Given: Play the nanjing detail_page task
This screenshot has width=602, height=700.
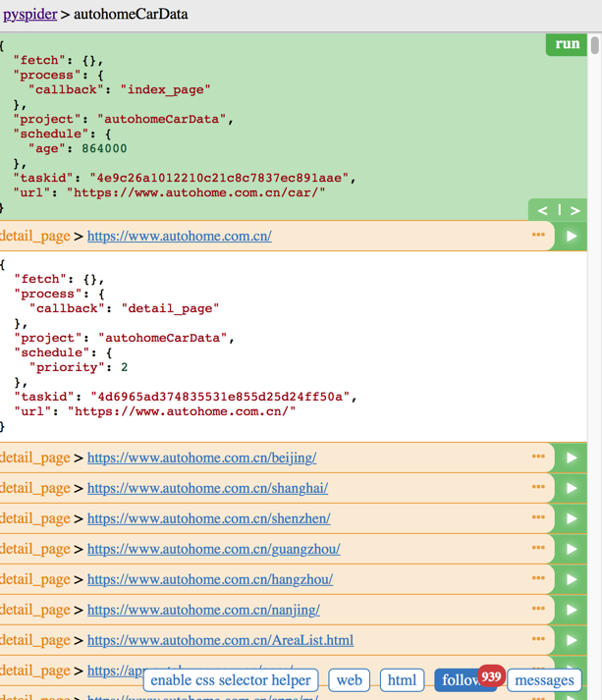Looking at the screenshot, I should tap(572, 610).
